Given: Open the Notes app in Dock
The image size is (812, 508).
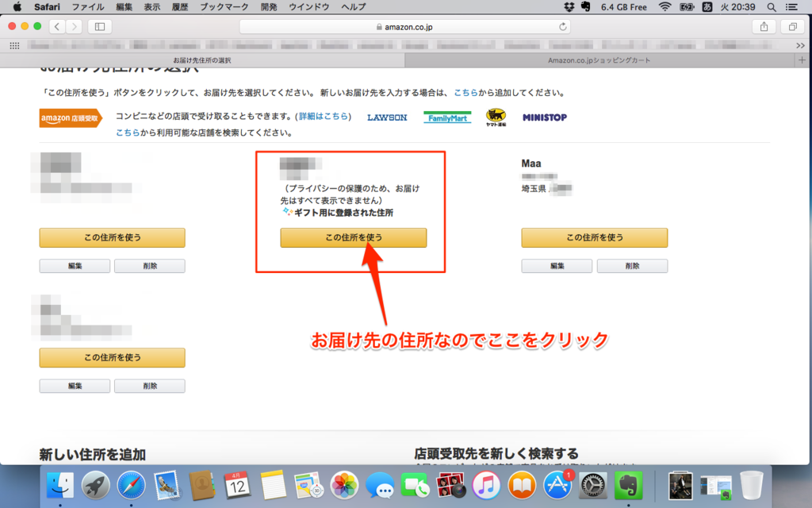Looking at the screenshot, I should point(273,486).
